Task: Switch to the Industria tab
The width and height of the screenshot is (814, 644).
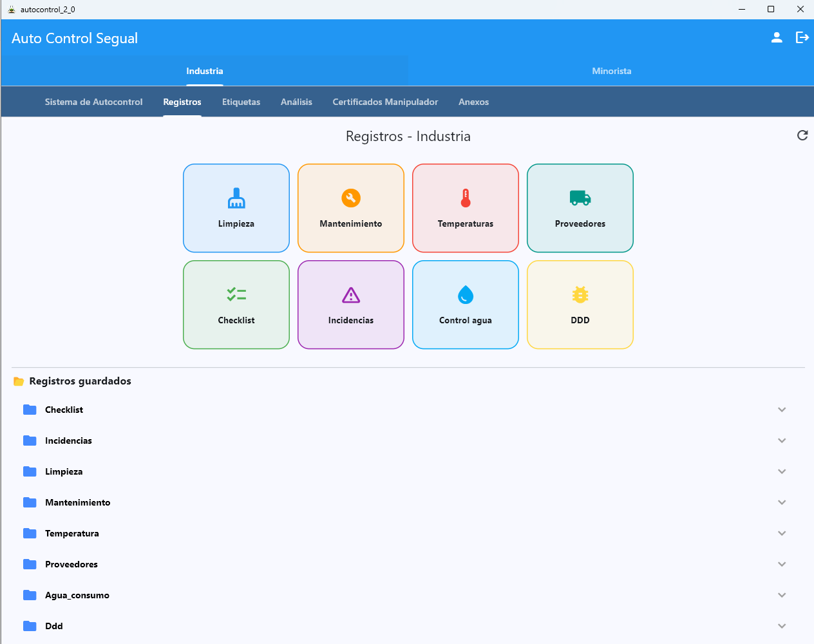Action: point(205,71)
